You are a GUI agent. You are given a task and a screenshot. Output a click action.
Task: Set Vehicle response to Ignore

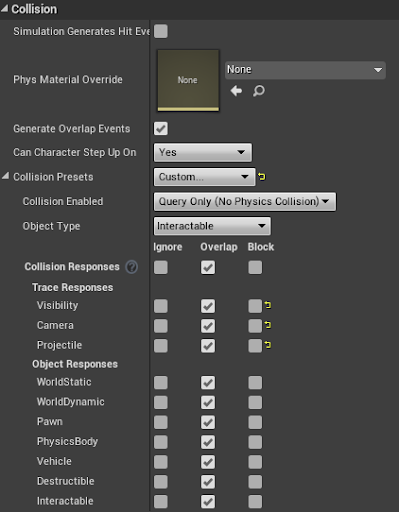point(161,462)
